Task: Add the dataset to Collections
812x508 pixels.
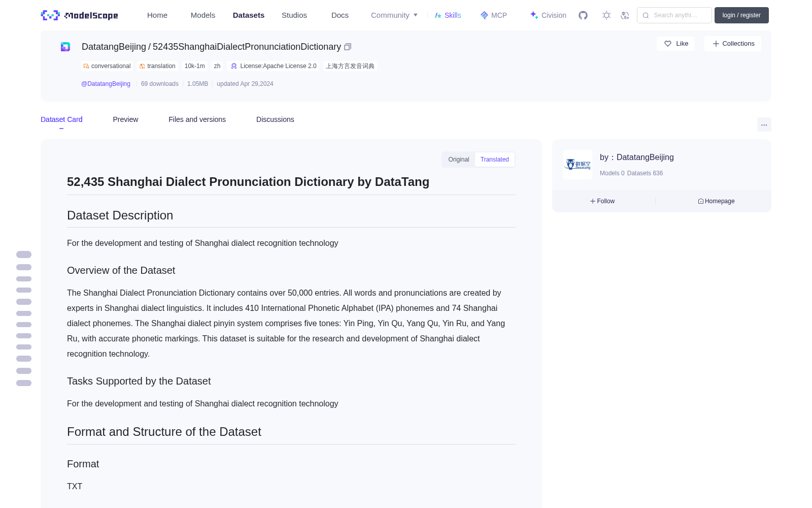Action: pyautogui.click(x=733, y=44)
